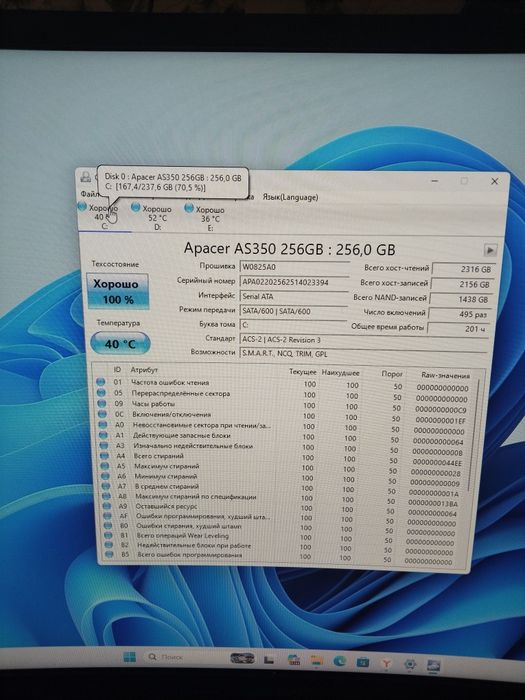Click status icon of row 05 reallocated sectors
525x700 pixels.
coord(101,392)
